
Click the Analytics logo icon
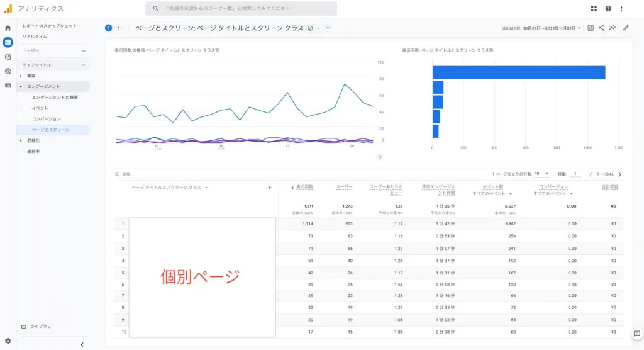coord(8,8)
